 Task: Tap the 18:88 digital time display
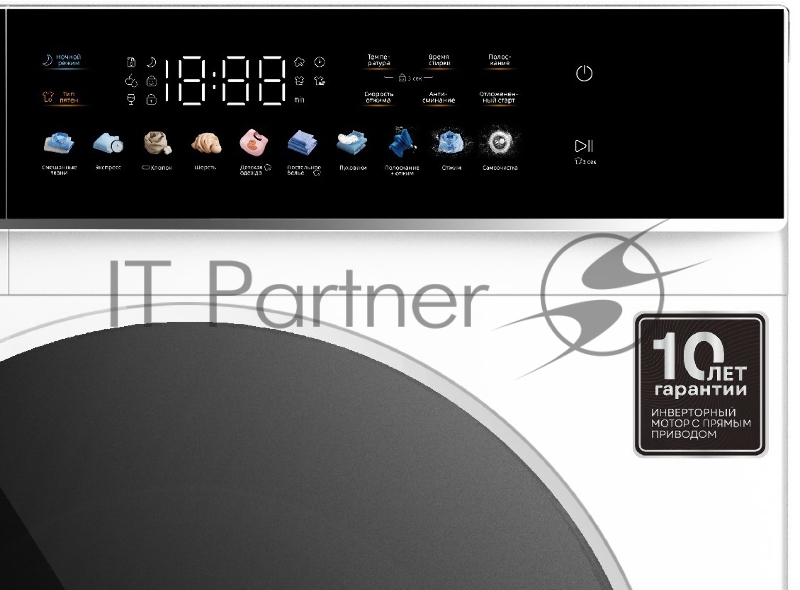point(224,81)
